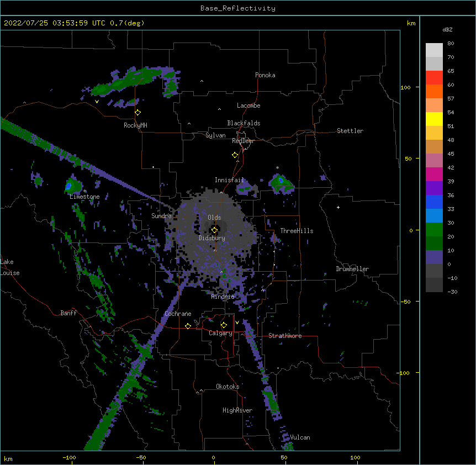476x465 pixels.
Task: Click the 100 tick label on bottom axis
Action: click(x=355, y=457)
